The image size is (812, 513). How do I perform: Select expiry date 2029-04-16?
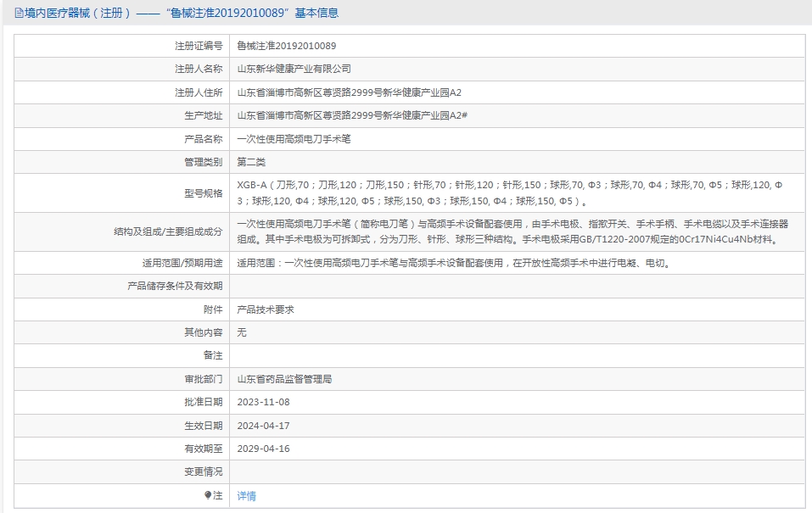tap(264, 449)
